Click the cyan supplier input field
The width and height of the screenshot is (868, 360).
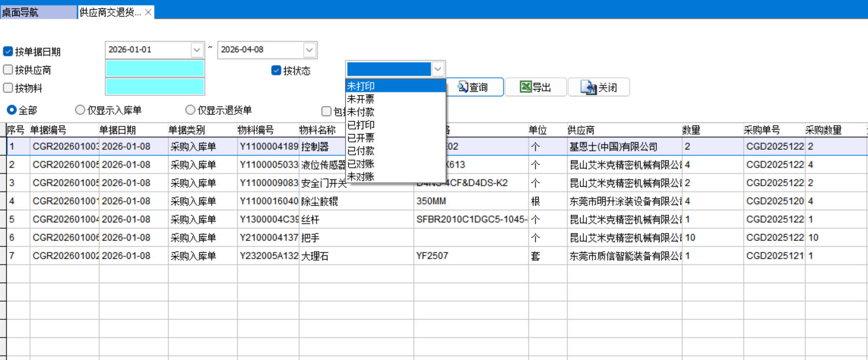click(155, 68)
